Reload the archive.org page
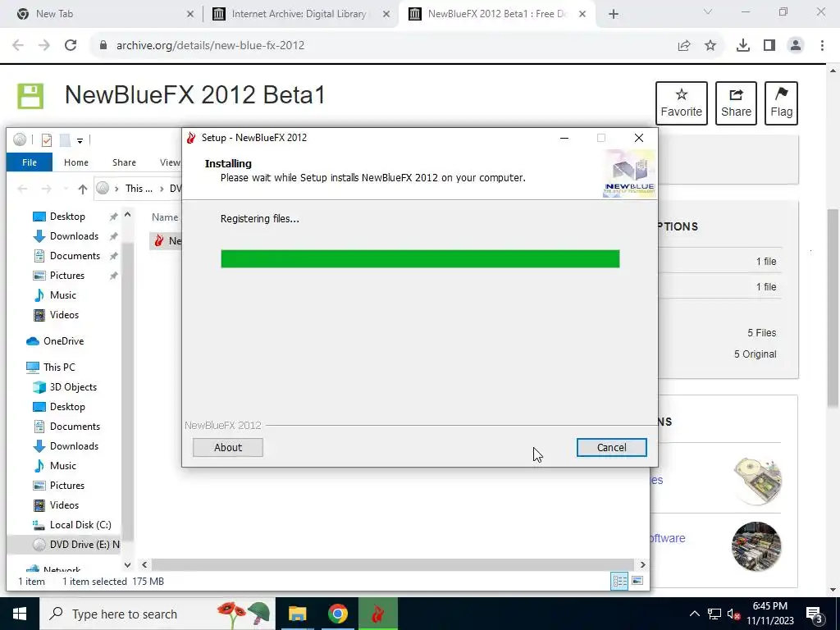 pyautogui.click(x=71, y=46)
